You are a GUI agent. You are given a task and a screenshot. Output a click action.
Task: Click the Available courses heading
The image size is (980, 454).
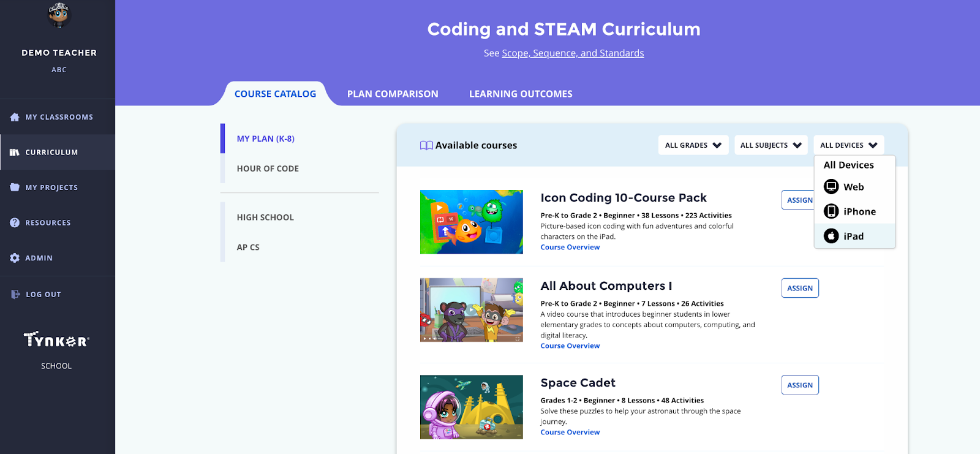(x=476, y=145)
